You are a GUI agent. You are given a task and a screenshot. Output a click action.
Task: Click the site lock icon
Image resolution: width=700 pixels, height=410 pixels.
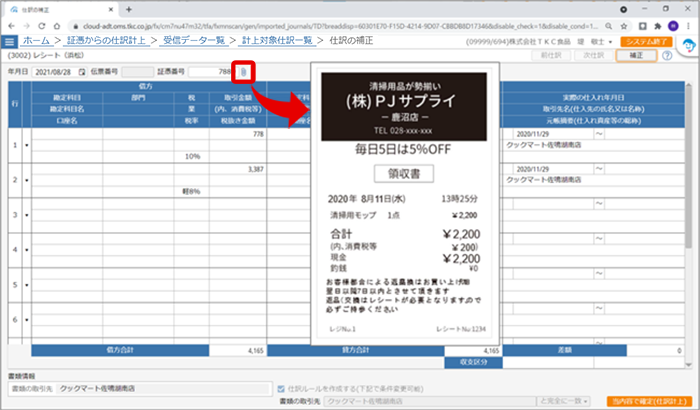point(75,26)
